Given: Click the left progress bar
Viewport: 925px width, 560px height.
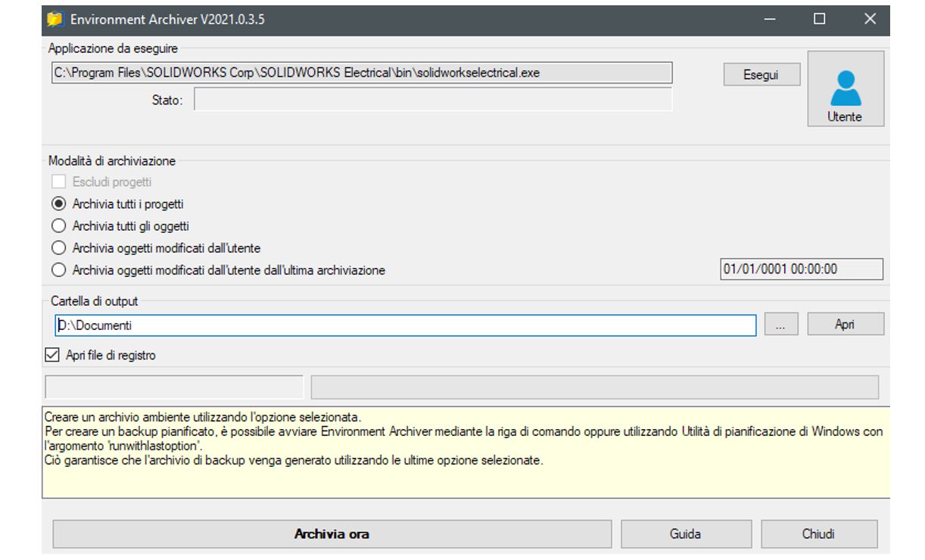Looking at the screenshot, I should click(x=175, y=387).
